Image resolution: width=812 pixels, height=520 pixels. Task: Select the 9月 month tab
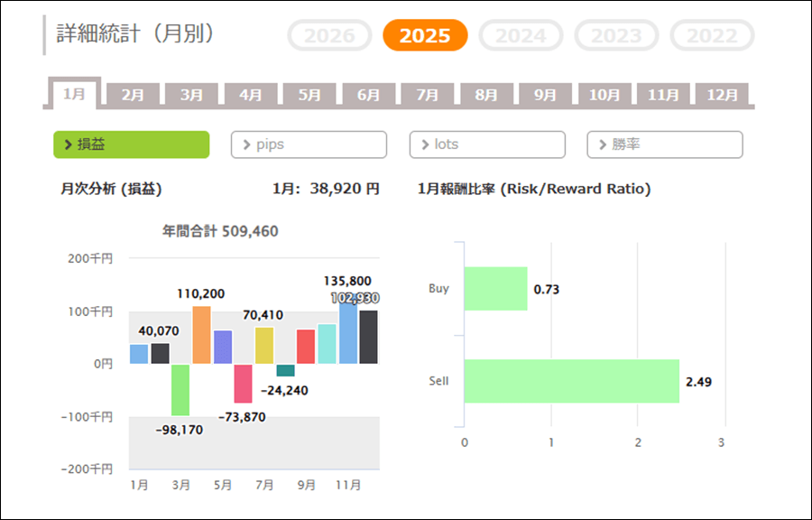pyautogui.click(x=545, y=95)
